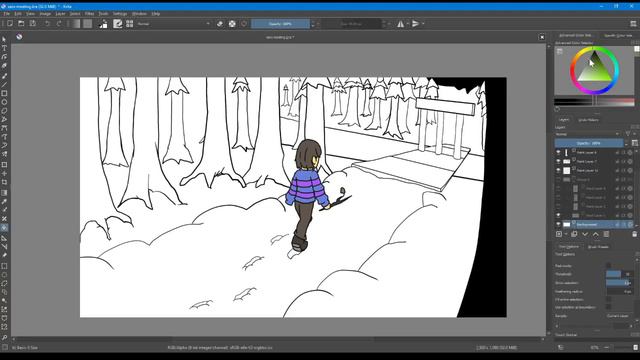The width and height of the screenshot is (640, 360).
Task: Open the Layer menu
Action: pos(60,13)
